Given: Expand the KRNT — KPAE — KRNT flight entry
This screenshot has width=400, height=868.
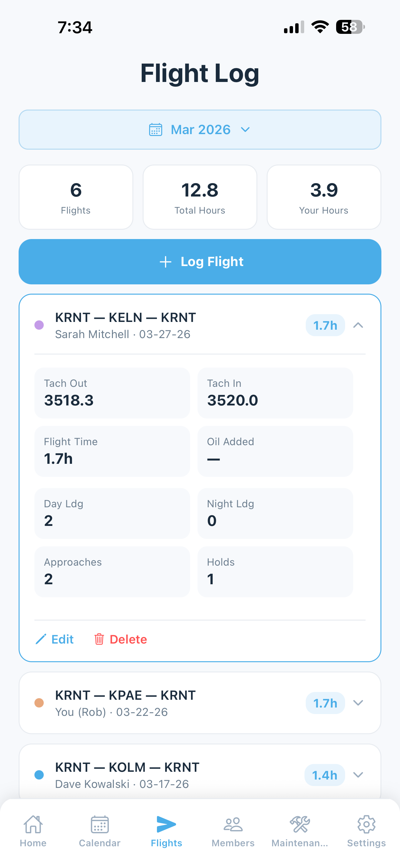Looking at the screenshot, I should point(358,703).
